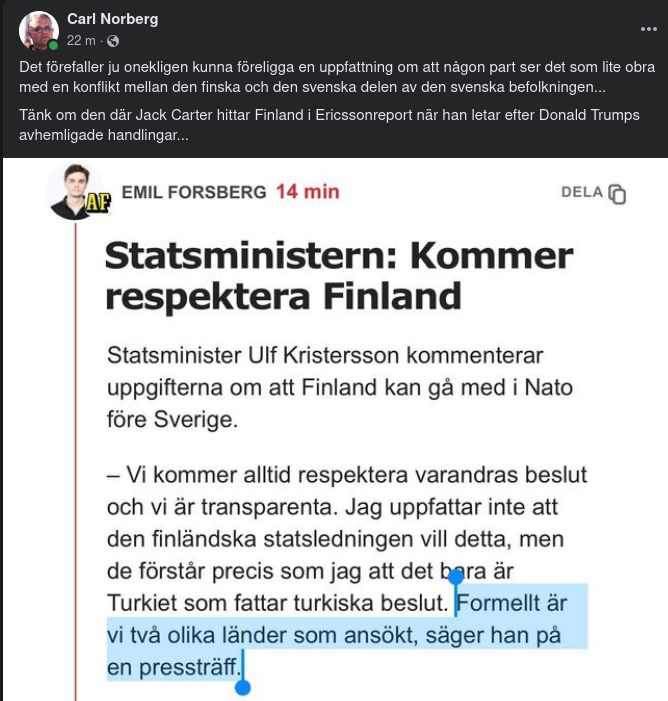
Task: Click the upper blue text selection handle
Action: [456, 577]
